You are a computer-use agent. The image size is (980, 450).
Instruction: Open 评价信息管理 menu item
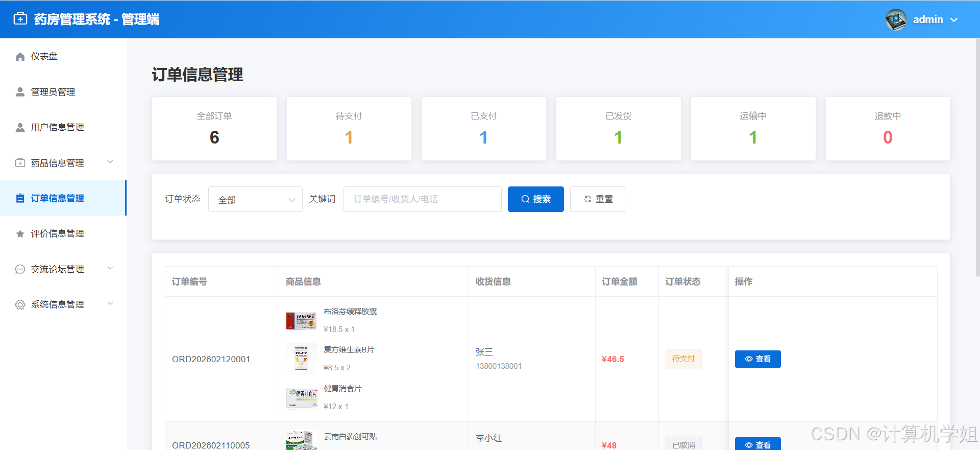click(x=63, y=233)
